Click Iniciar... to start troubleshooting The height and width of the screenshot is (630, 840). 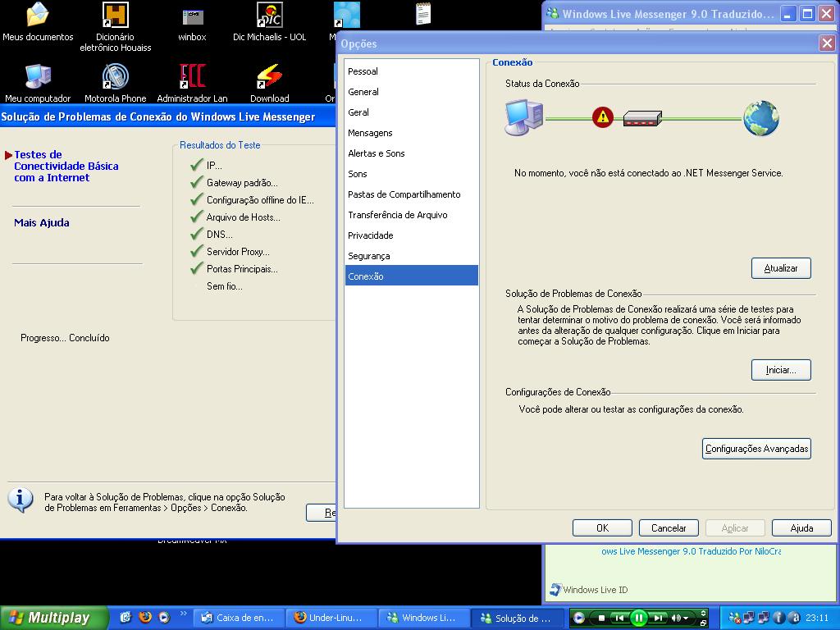tap(781, 370)
